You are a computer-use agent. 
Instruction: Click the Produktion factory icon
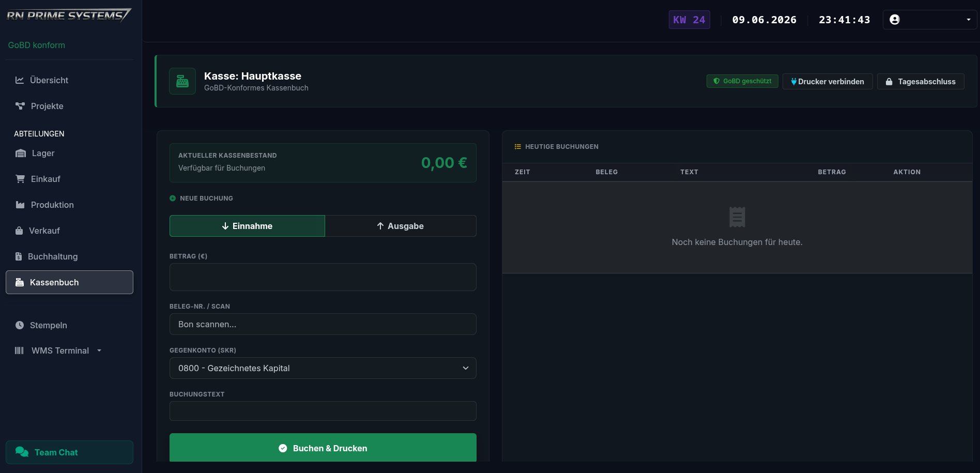tap(20, 205)
